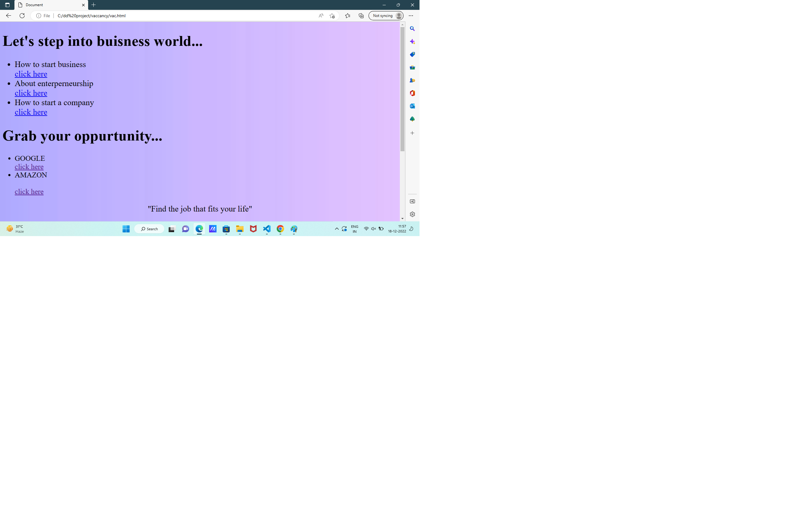
Task: Add a sidebar app with plus icon
Action: 412,133
